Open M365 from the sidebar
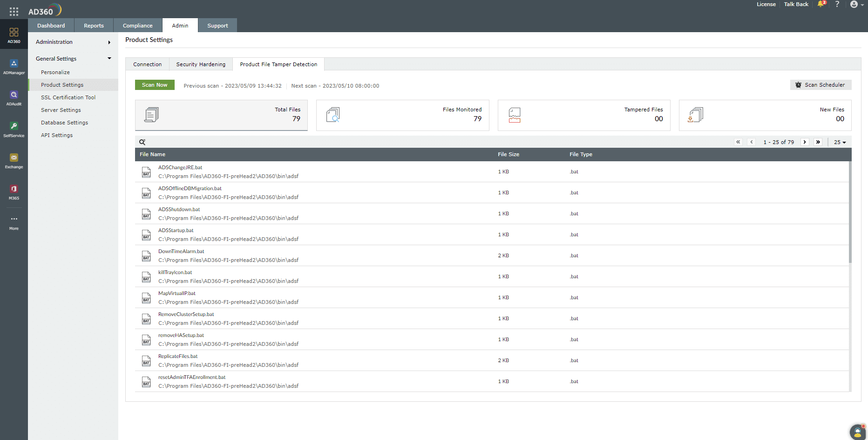 [x=14, y=192]
